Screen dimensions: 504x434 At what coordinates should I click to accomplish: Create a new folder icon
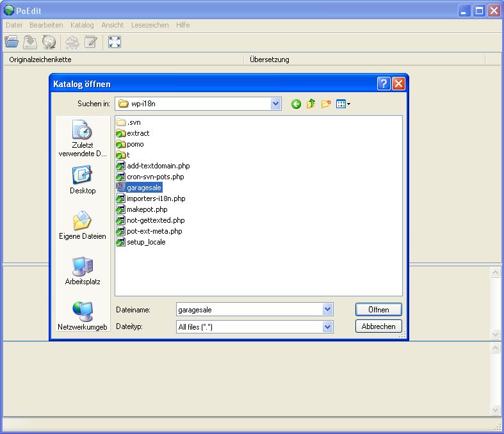[x=325, y=104]
